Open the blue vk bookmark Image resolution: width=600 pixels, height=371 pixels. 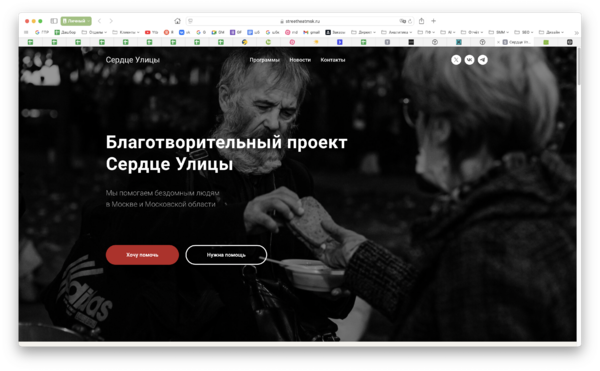(185, 33)
